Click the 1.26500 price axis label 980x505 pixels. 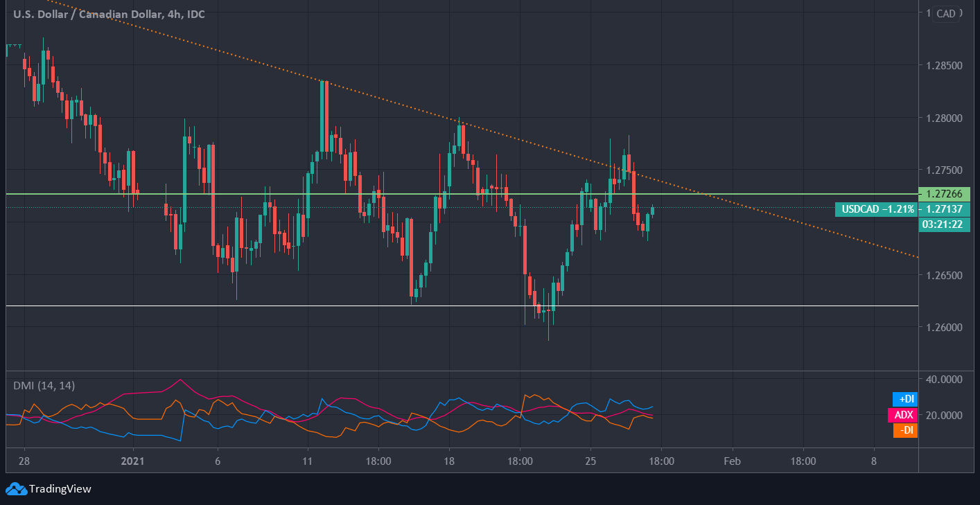click(943, 275)
